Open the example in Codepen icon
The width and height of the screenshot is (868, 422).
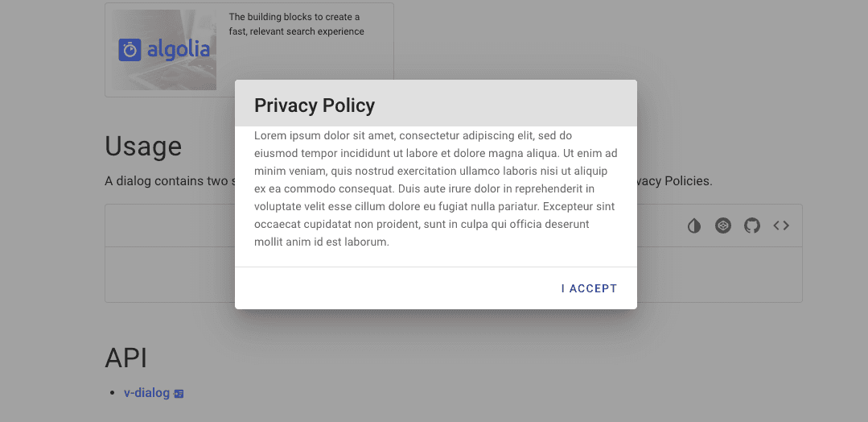pyautogui.click(x=723, y=225)
